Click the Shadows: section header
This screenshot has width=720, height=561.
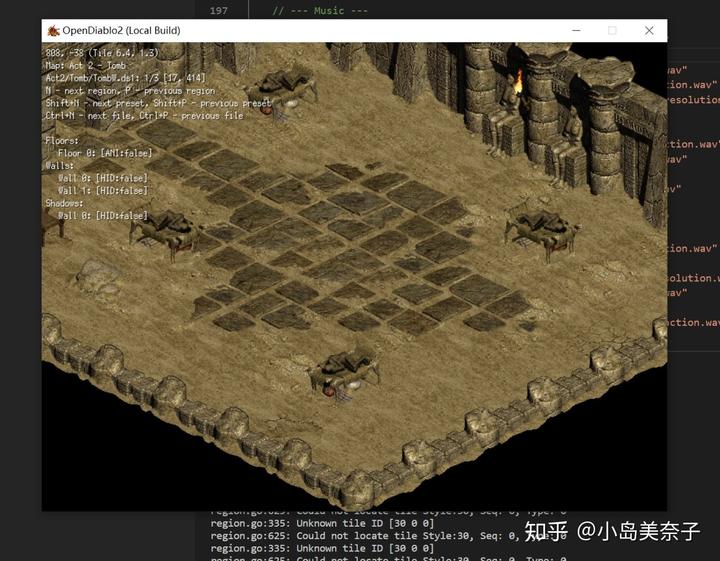click(65, 203)
